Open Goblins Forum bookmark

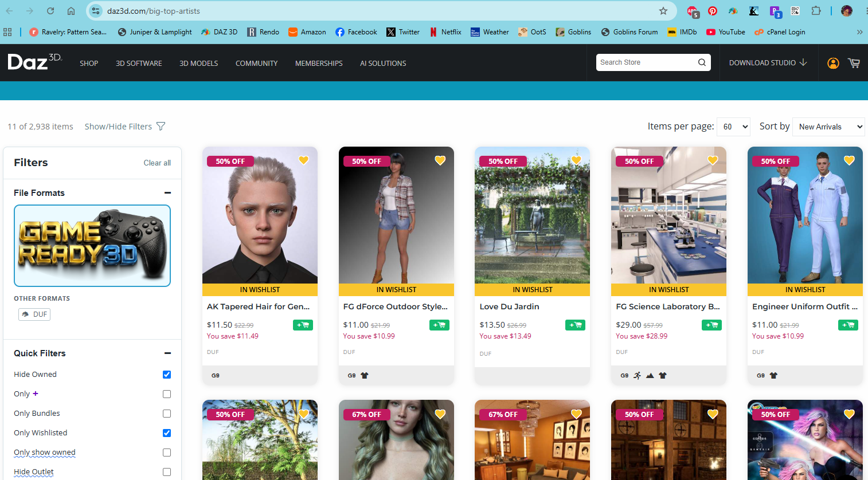(629, 32)
